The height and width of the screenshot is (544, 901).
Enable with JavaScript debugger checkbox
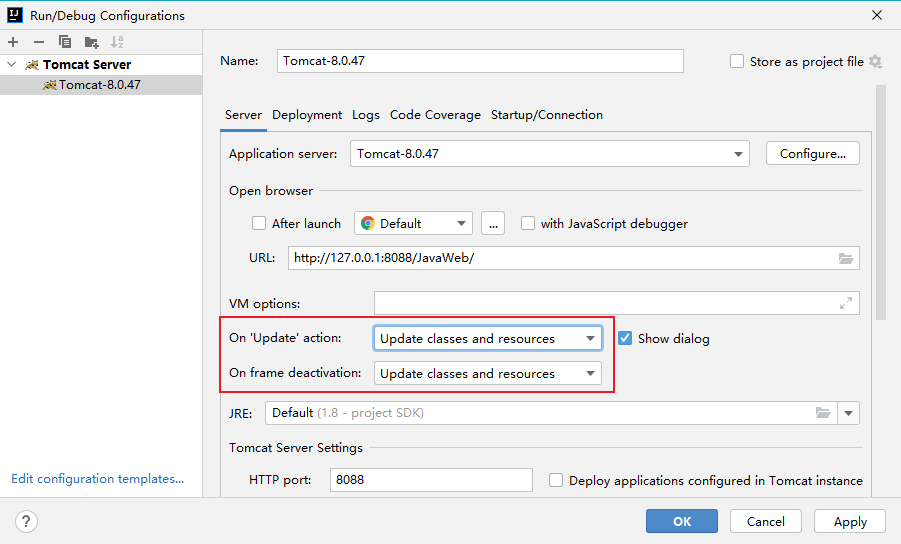tap(527, 223)
